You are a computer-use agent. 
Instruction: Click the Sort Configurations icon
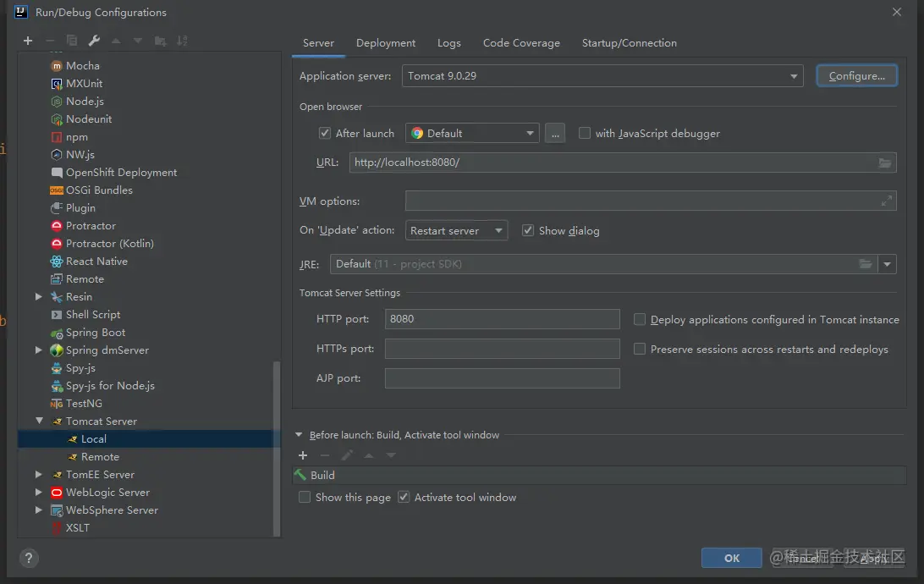pyautogui.click(x=182, y=41)
